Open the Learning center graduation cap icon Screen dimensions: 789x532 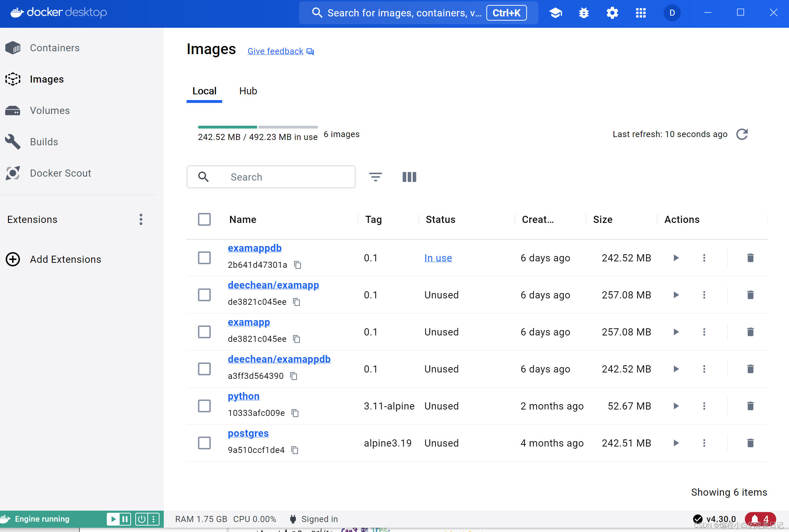555,13
